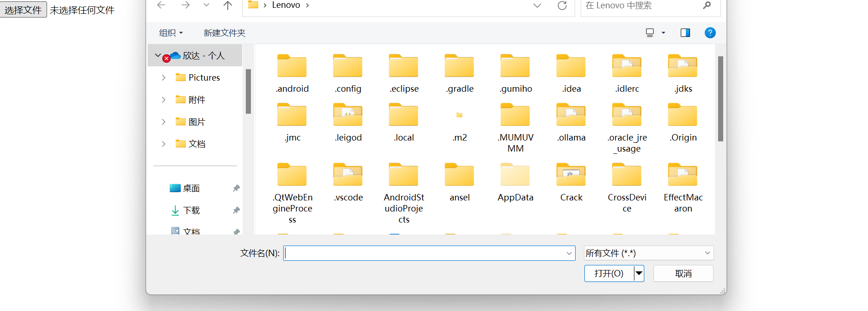Image resolution: width=868 pixels, height=311 pixels.
Task: Open the .config folder
Action: tap(348, 74)
